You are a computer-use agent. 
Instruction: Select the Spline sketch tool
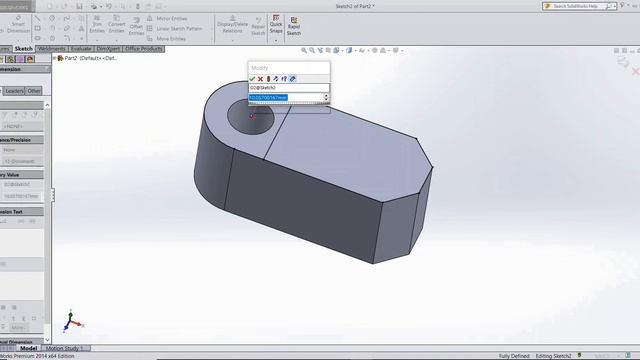(x=67, y=18)
